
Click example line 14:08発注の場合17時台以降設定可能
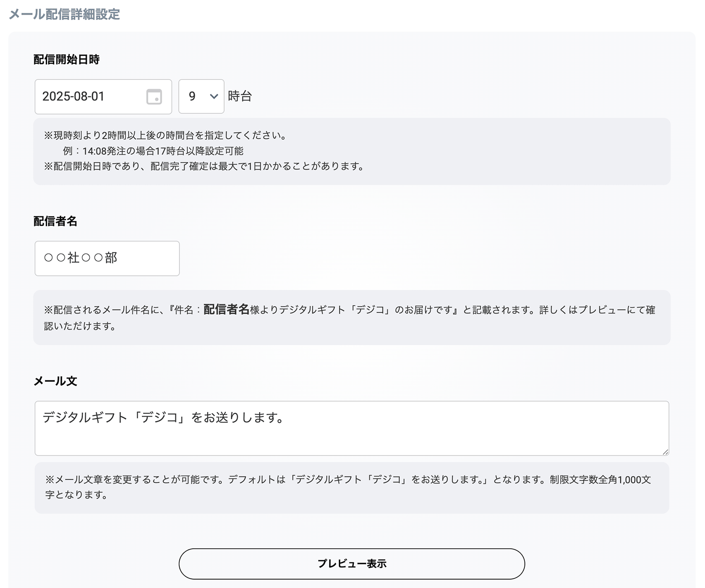point(153,151)
